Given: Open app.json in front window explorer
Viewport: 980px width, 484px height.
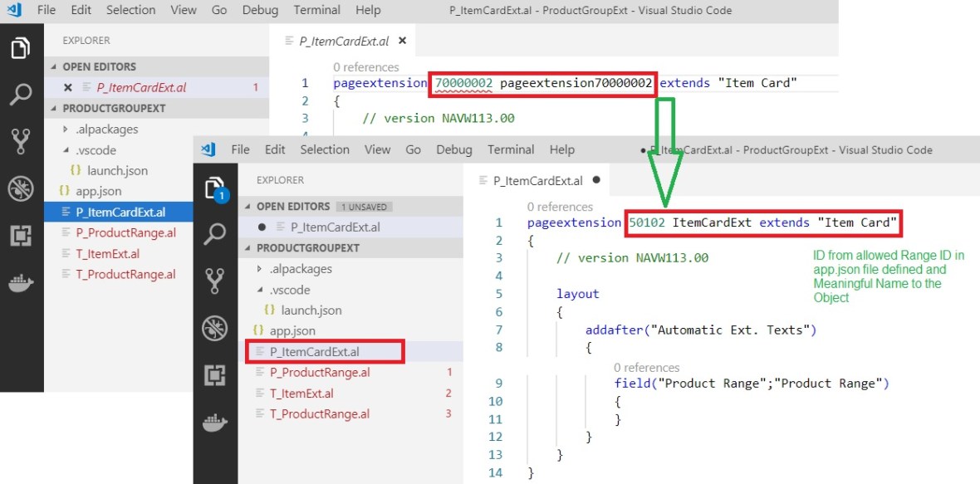Looking at the screenshot, I should coord(292,330).
